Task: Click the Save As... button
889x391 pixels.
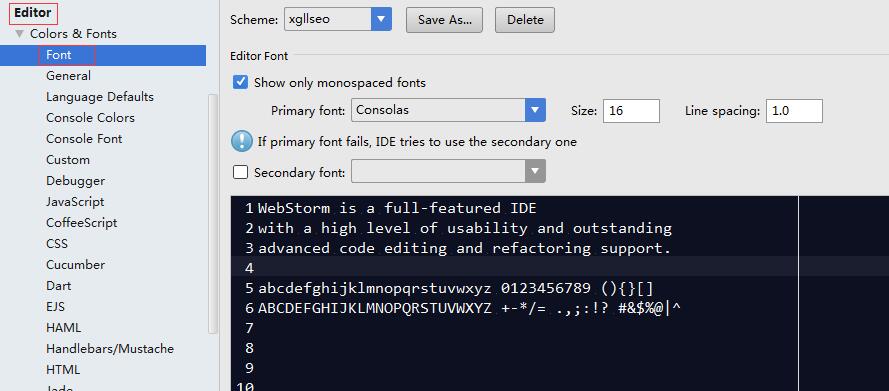Action: click(x=444, y=20)
